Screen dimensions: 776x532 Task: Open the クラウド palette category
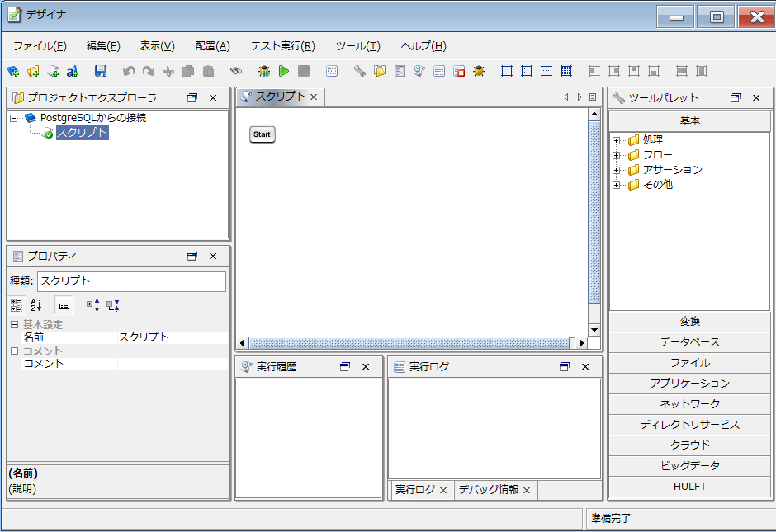pyautogui.click(x=690, y=445)
